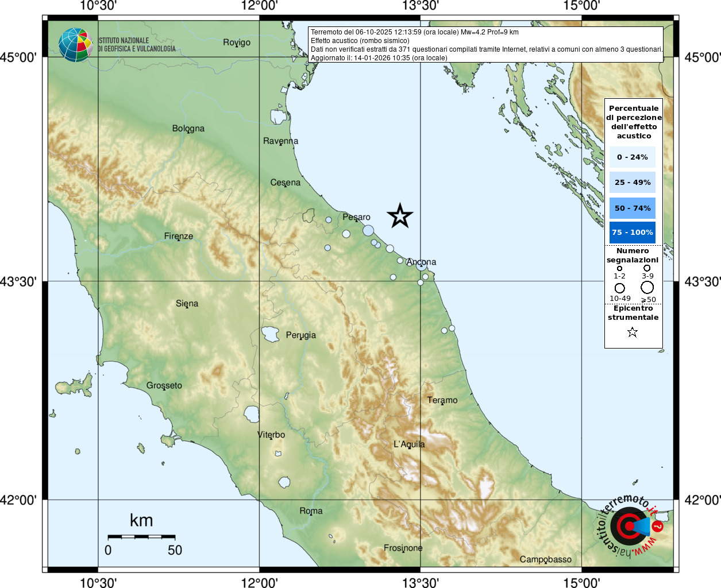Click the earthquake info text box
721x588 pixels.
pos(486,45)
